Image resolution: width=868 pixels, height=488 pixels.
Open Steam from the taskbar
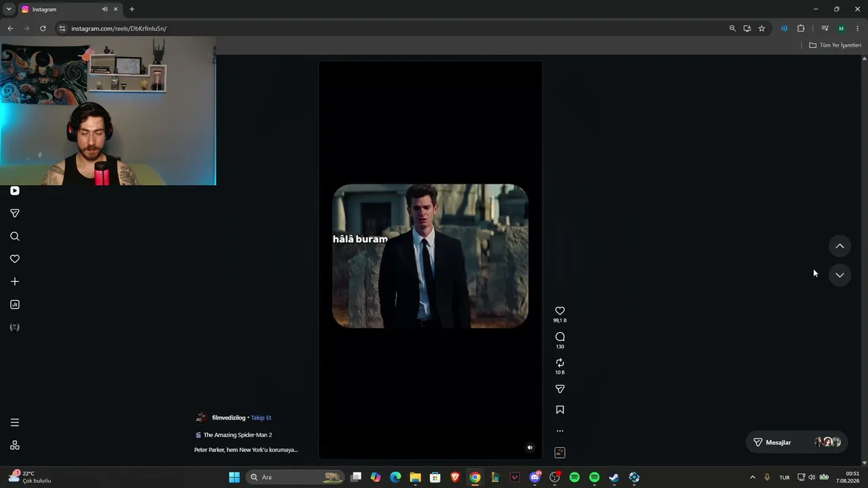pyautogui.click(x=614, y=477)
